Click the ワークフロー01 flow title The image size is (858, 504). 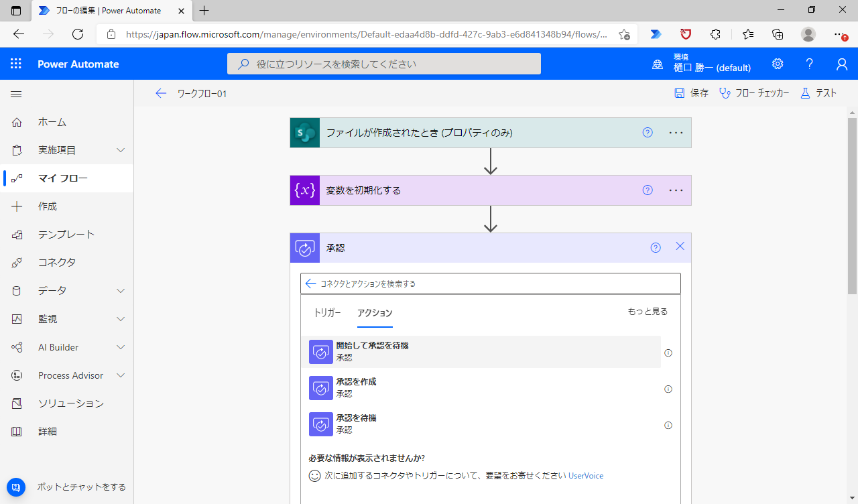pos(202,94)
